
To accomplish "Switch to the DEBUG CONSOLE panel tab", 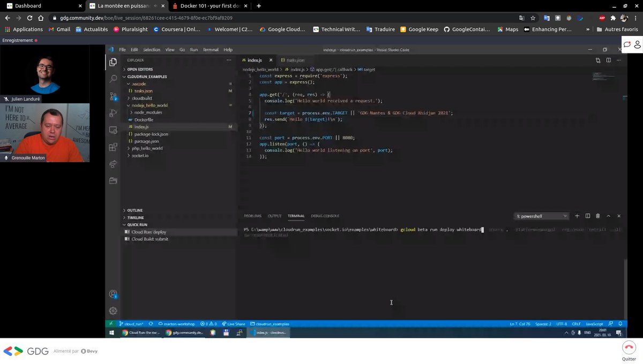I will 325,216.
